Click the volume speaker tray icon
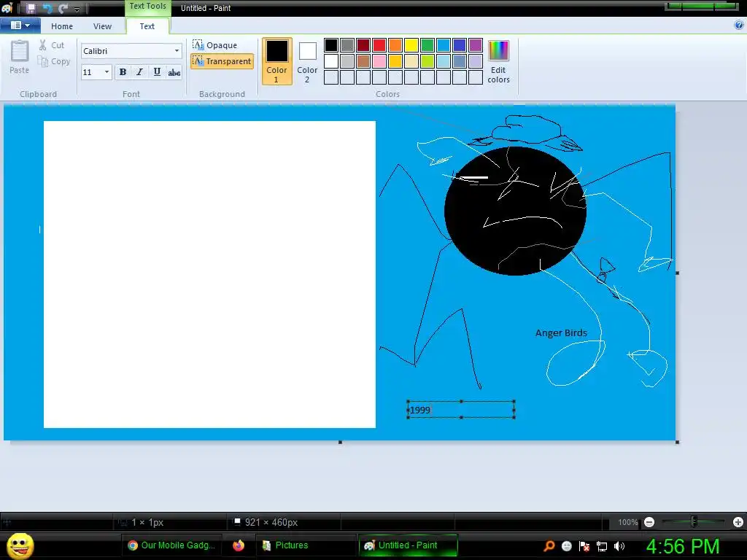The height and width of the screenshot is (560, 747). tap(619, 546)
